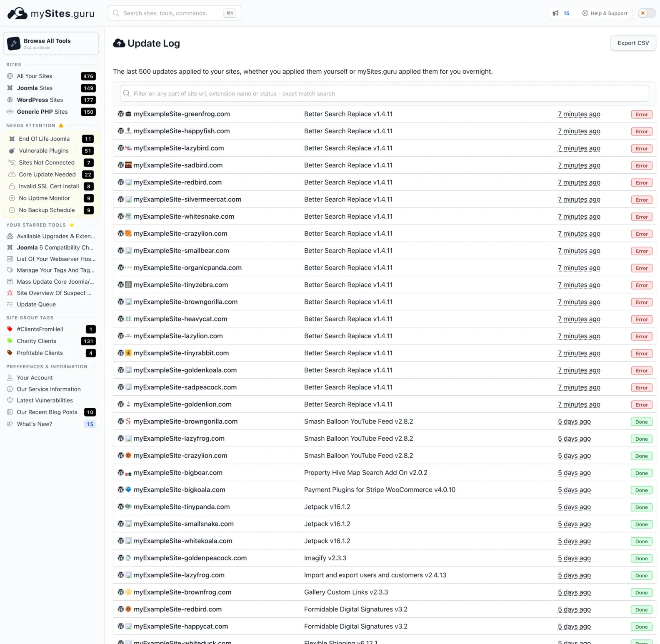The image size is (660, 644).
Task: Click the Done badge for myExampleSite-happycat.com
Action: (x=641, y=627)
